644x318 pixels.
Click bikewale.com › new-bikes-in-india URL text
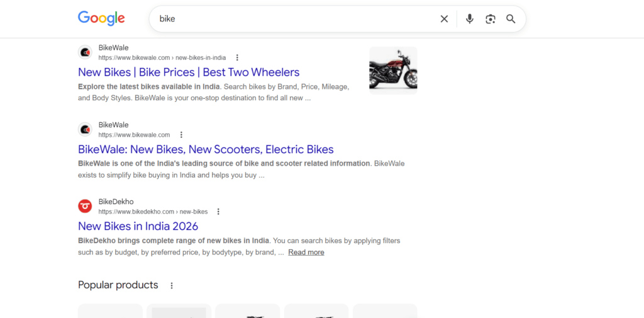click(x=162, y=57)
